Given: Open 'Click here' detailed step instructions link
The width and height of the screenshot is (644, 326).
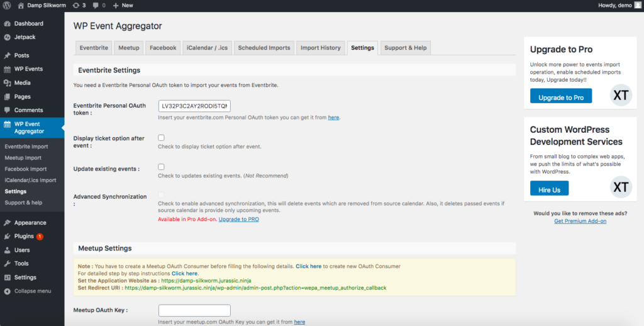Looking at the screenshot, I should click(184, 273).
